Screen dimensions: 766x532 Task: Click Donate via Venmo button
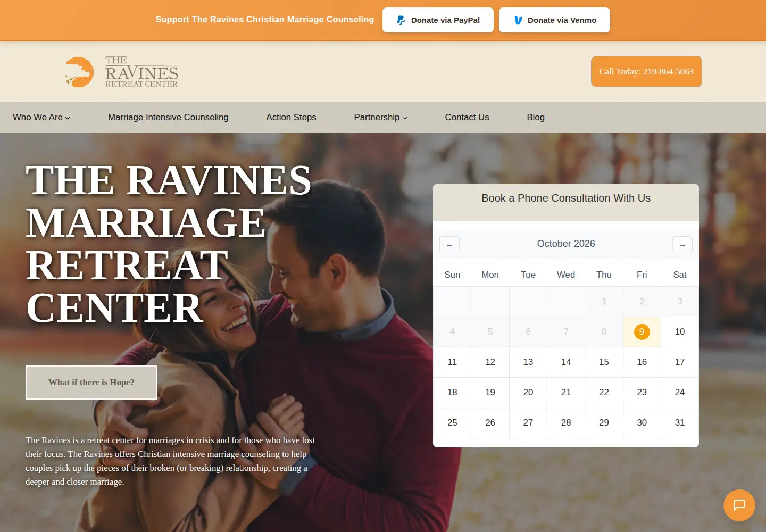pos(554,20)
